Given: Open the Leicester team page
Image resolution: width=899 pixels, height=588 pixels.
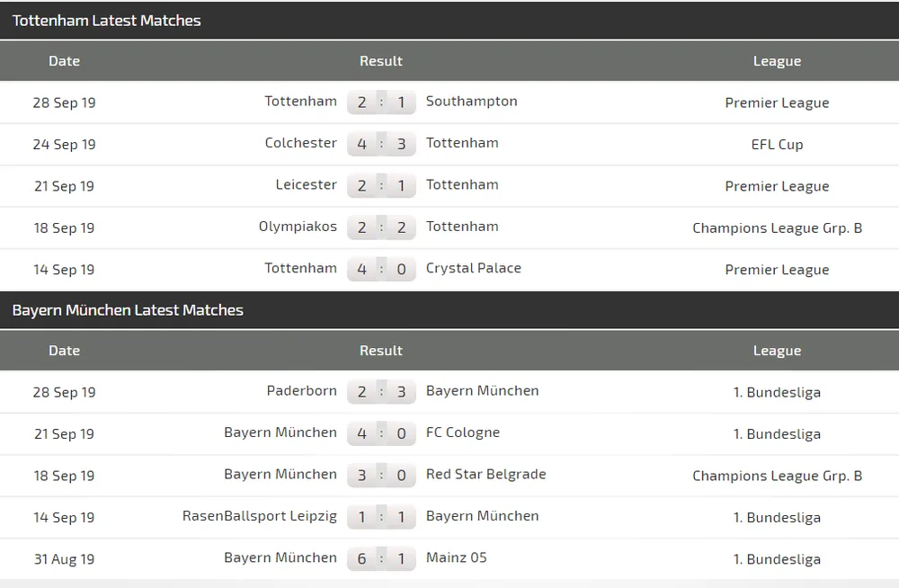Looking at the screenshot, I should 306,185.
